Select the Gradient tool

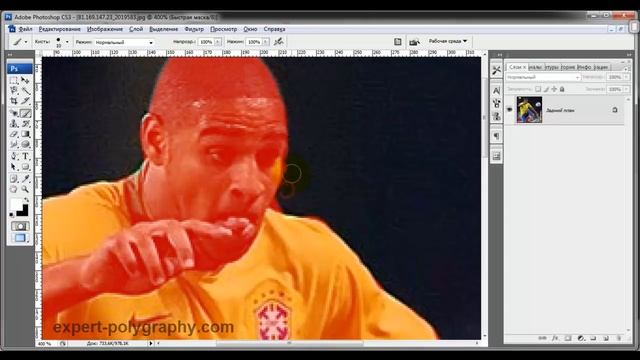point(25,133)
